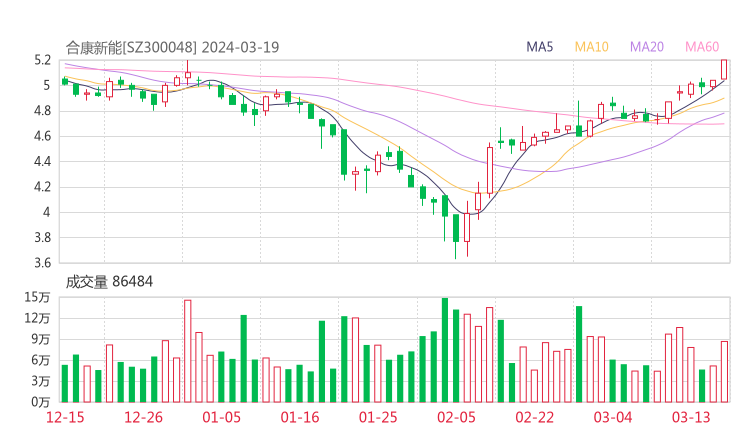Click the 15万 volume axis label
This screenshot has height=440, width=740.
37,297
